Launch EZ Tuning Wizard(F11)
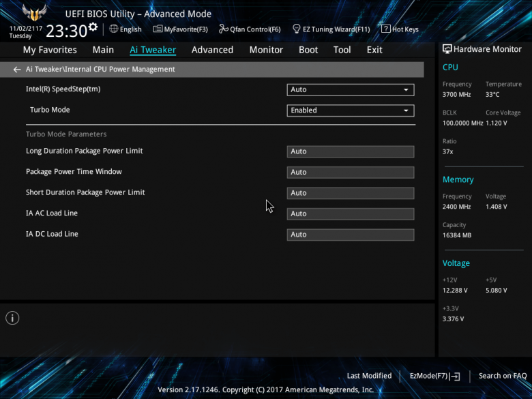The image size is (532, 399). [x=331, y=29]
